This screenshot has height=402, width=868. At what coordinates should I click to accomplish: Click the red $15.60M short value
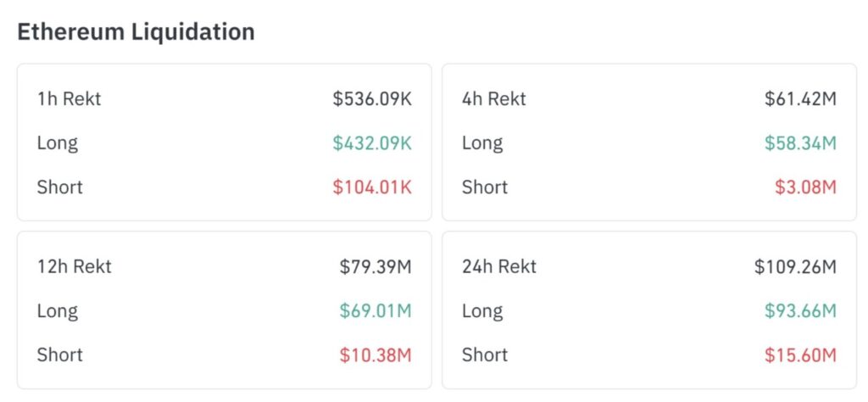coord(800,355)
